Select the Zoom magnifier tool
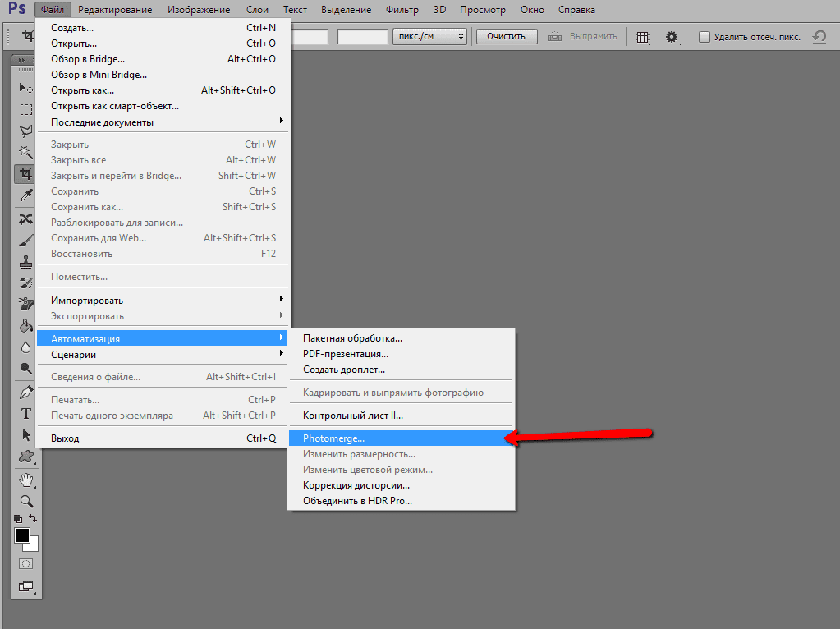Image resolution: width=840 pixels, height=629 pixels. tap(25, 502)
